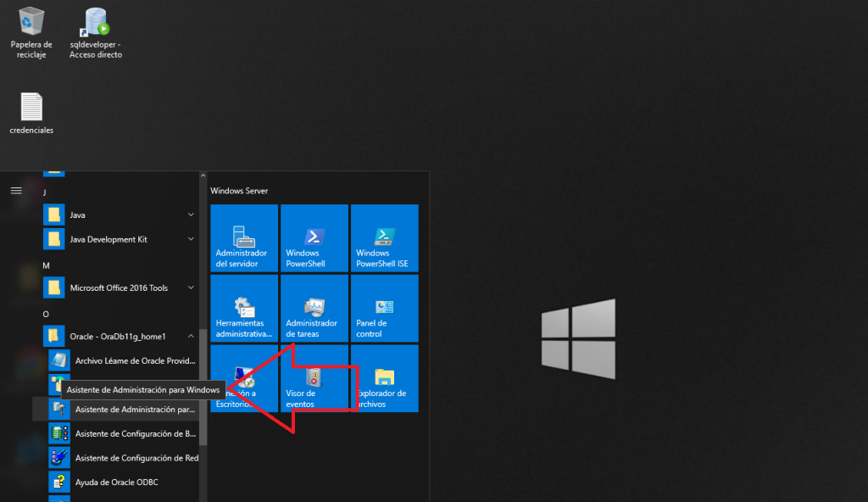The image size is (868, 502).
Task: Open the credenciales text file
Action: pos(31,113)
